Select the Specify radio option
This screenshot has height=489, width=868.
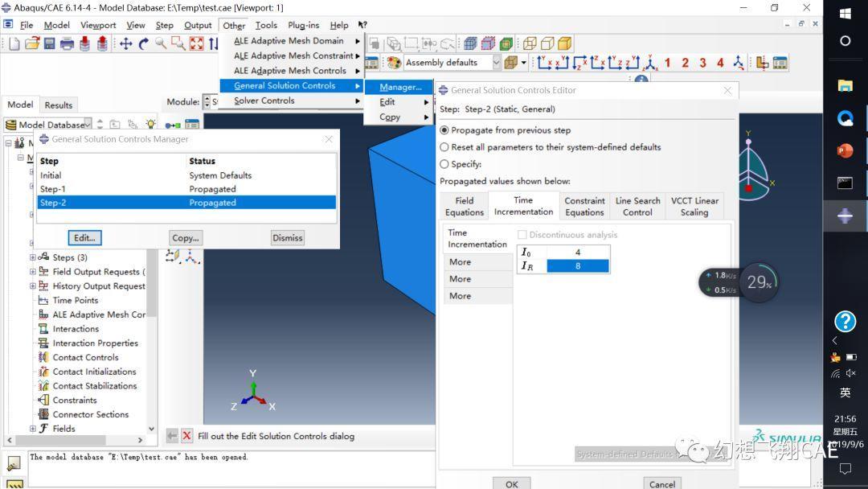pyautogui.click(x=444, y=164)
